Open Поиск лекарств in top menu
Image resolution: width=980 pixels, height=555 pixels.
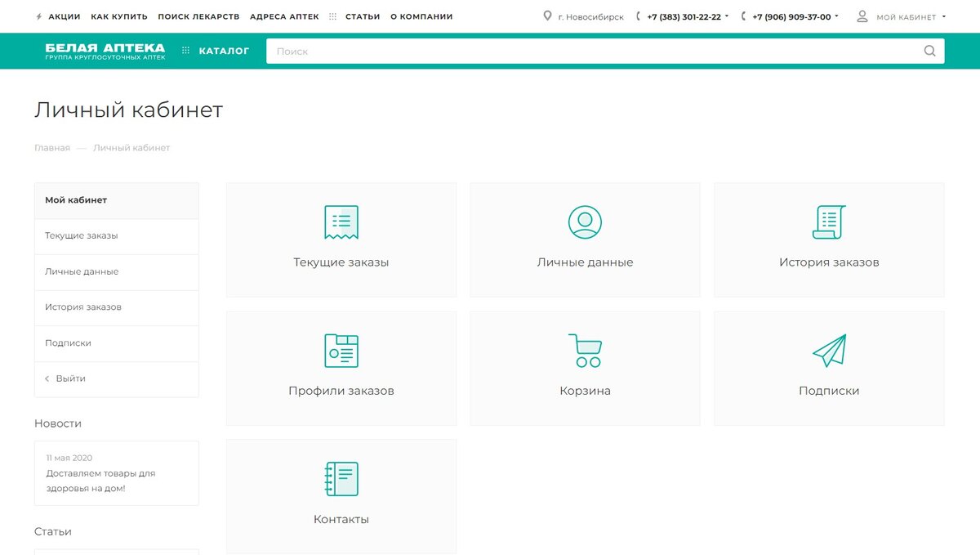tap(198, 16)
